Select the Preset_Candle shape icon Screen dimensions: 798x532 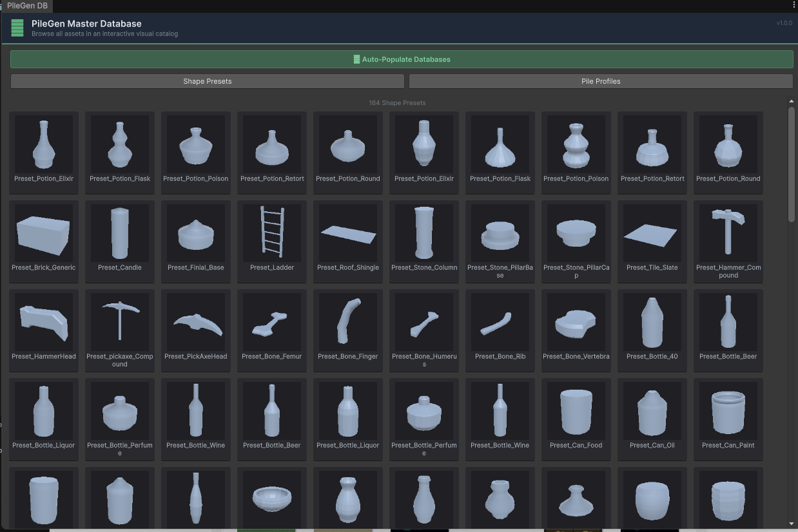click(120, 233)
